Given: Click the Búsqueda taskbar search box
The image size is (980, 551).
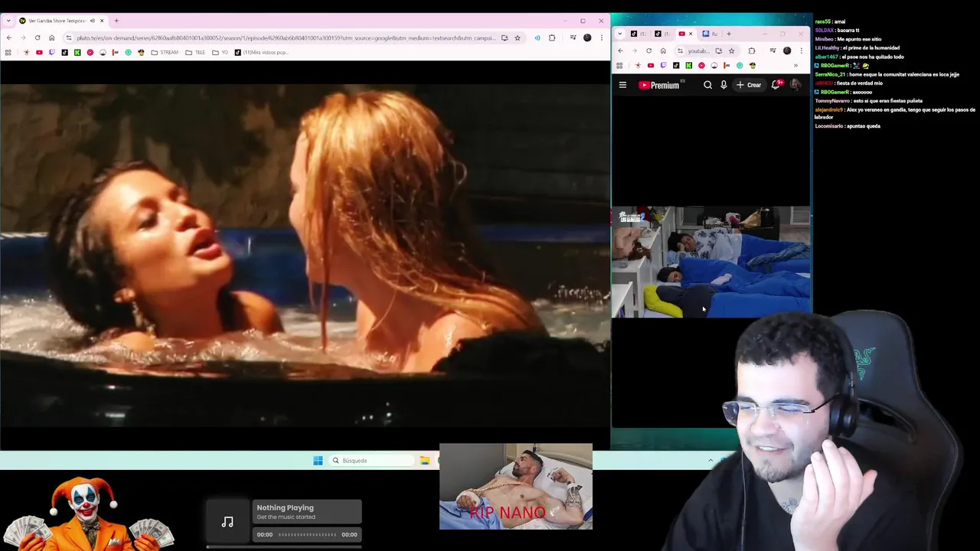Looking at the screenshot, I should click(x=371, y=461).
